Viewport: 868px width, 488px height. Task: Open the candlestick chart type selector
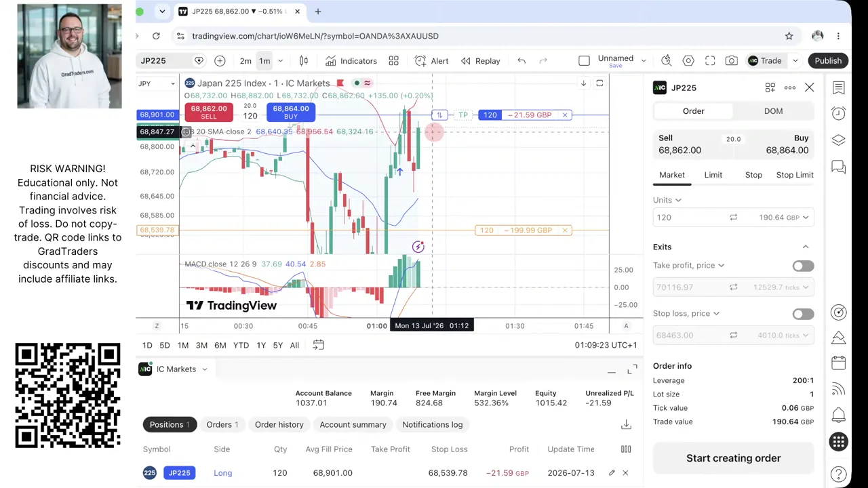(x=304, y=61)
